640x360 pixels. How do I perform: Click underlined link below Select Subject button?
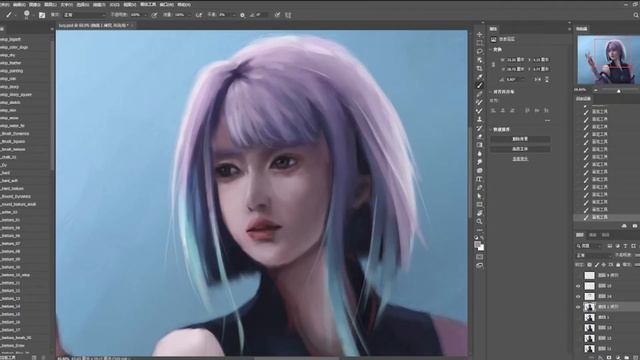[x=520, y=159]
